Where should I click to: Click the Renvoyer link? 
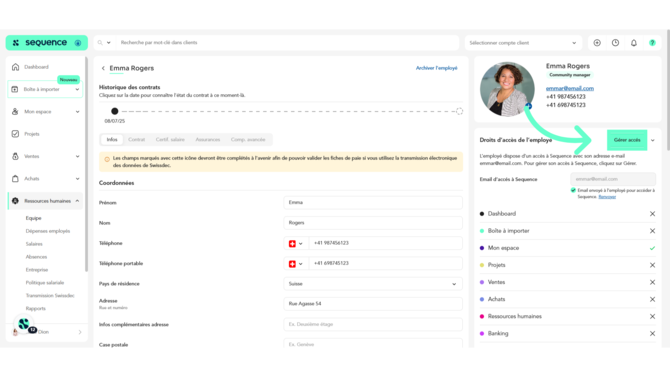(607, 197)
